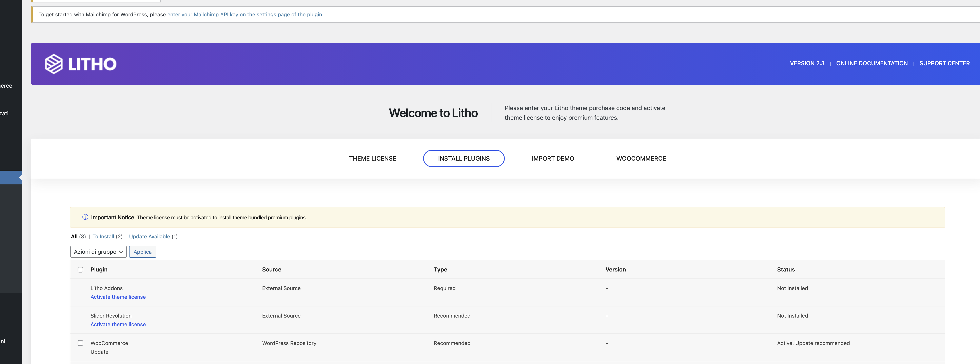980x364 pixels.
Task: Click the Litho logo icon
Action: (x=54, y=63)
